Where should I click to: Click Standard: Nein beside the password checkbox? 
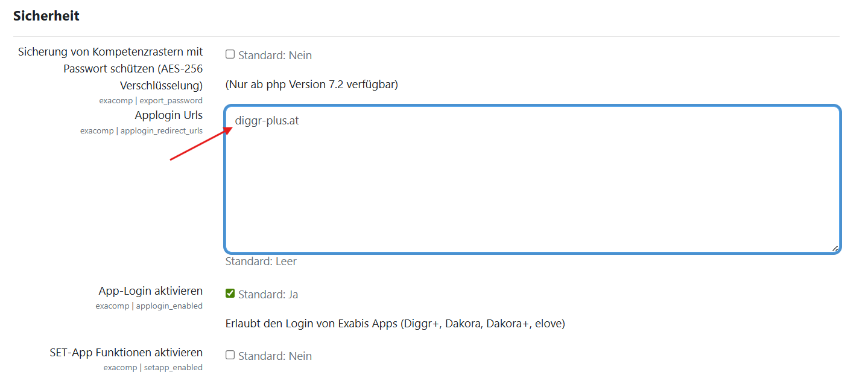[275, 56]
